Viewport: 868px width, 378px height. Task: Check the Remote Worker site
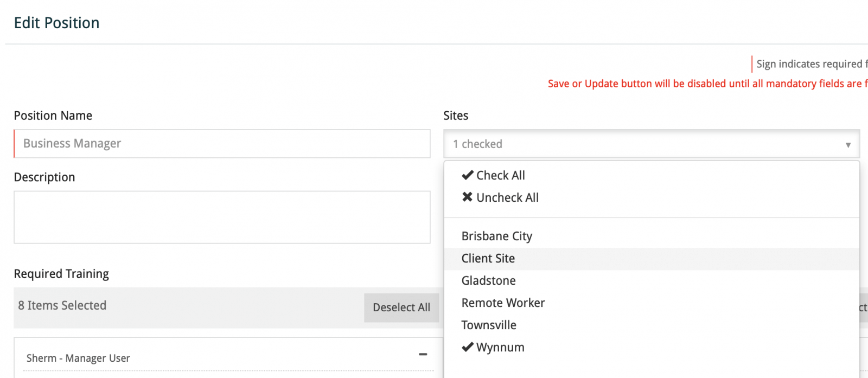coord(503,303)
